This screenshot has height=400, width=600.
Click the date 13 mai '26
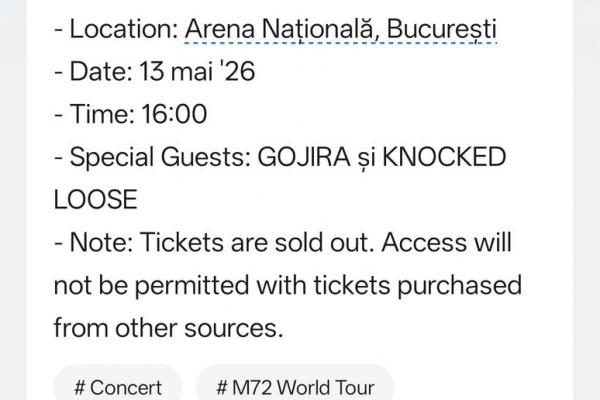tap(197, 72)
